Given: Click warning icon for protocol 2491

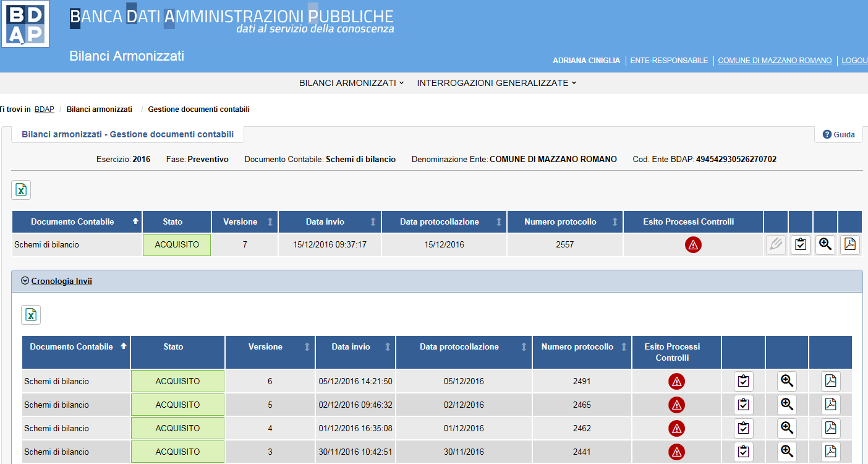Looking at the screenshot, I should point(676,382).
